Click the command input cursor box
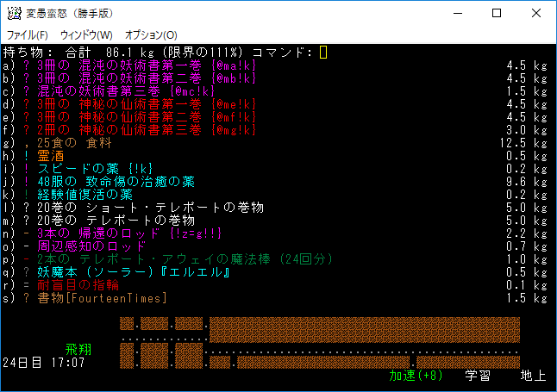This screenshot has width=557, height=392. point(323,53)
